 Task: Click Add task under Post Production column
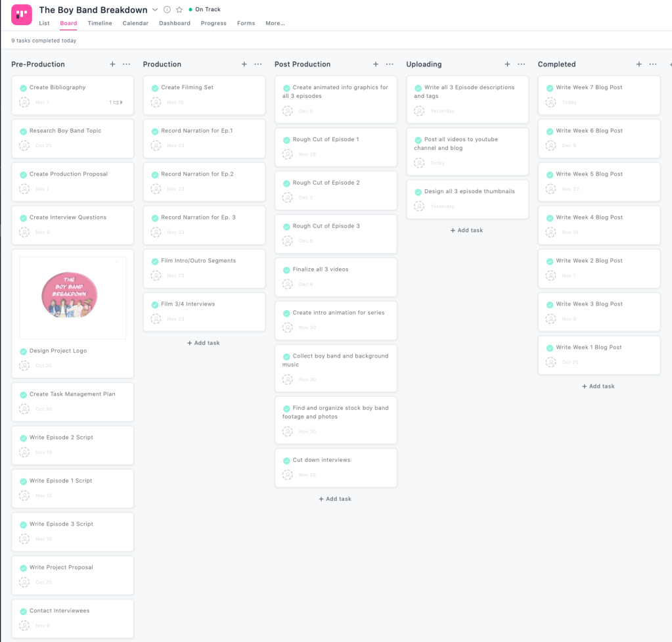tap(335, 499)
